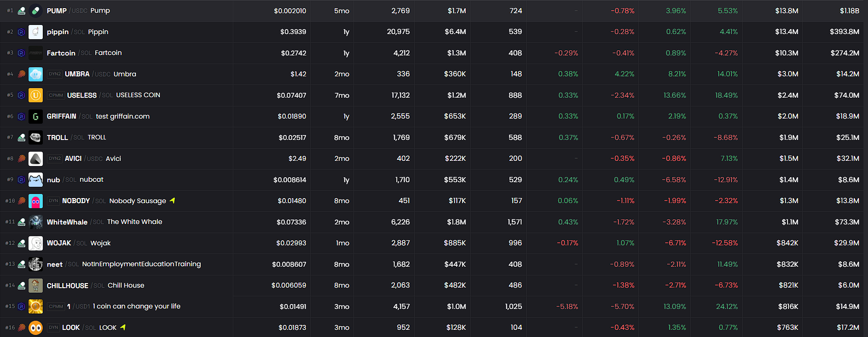Open the GRIFFAIN /SOL pair link
868x337 pixels.
click(x=70, y=117)
